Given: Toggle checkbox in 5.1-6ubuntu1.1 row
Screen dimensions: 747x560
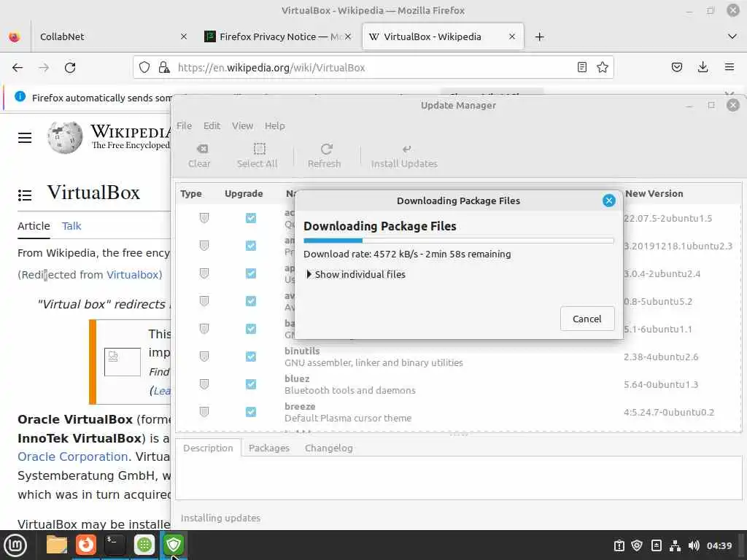Looking at the screenshot, I should (251, 329).
